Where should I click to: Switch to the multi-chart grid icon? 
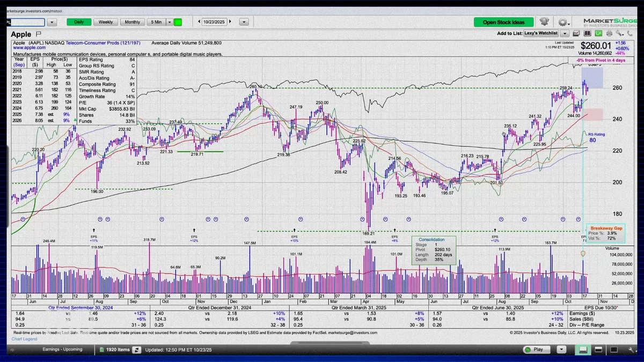pyautogui.click(x=587, y=33)
